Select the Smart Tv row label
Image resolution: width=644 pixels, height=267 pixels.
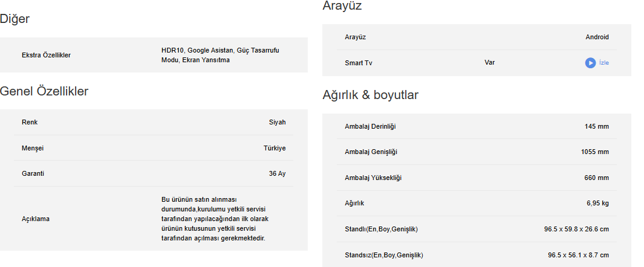point(359,63)
